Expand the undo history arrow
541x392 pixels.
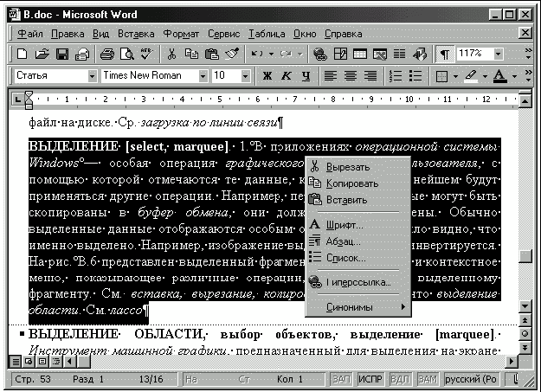[271, 54]
